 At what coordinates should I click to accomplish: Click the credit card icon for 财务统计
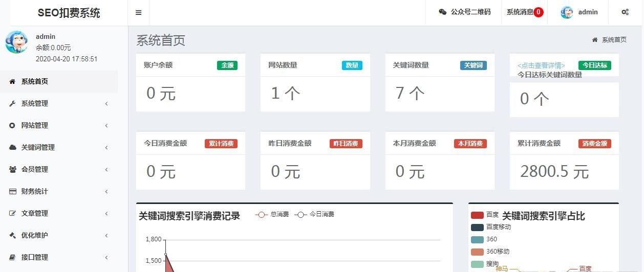pos(13,191)
